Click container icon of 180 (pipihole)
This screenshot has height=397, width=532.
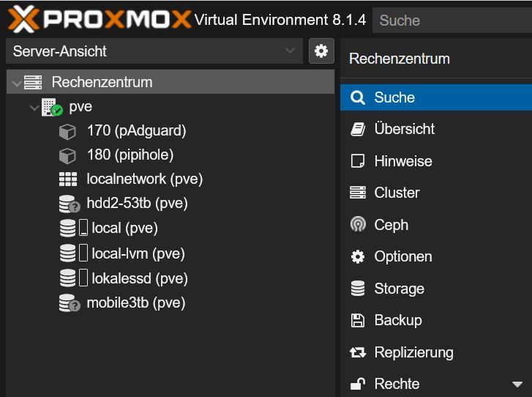67,156
